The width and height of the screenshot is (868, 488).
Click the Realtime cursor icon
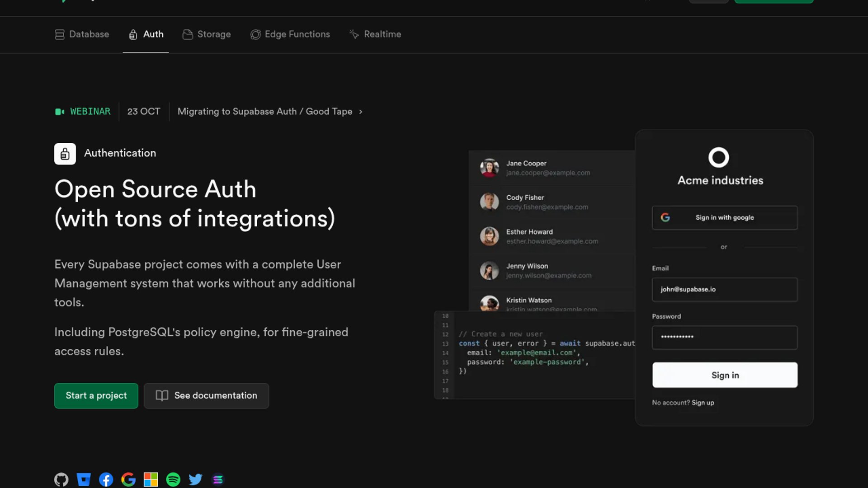[354, 34]
